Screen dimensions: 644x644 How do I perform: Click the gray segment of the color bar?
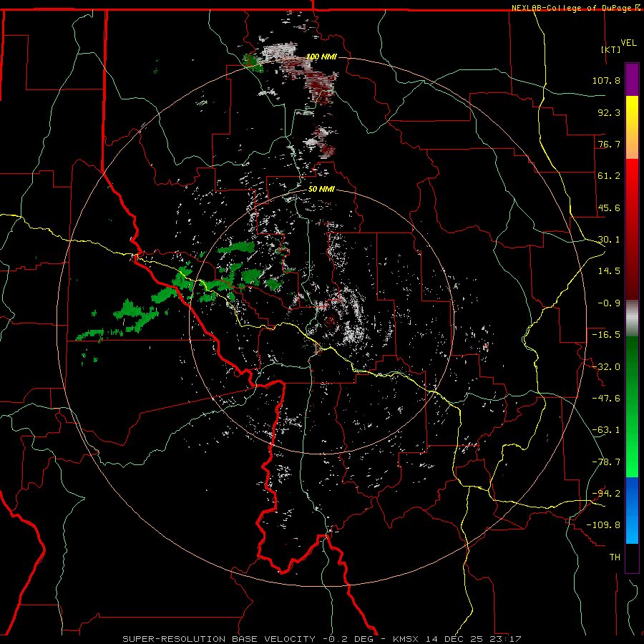click(x=632, y=318)
